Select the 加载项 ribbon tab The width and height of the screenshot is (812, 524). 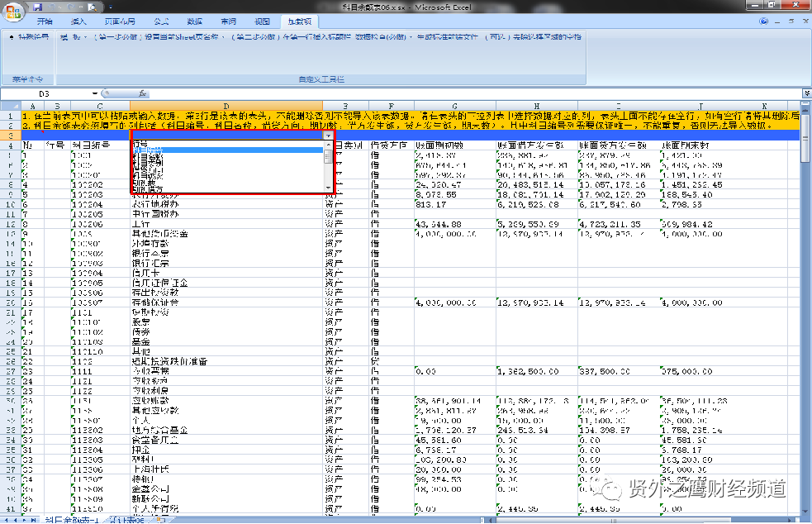(300, 21)
